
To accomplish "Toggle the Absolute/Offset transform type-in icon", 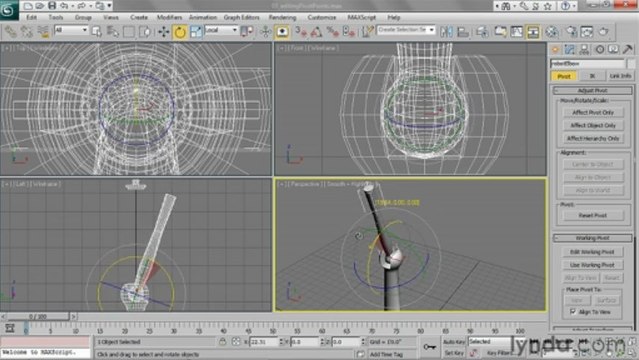I will [x=236, y=342].
